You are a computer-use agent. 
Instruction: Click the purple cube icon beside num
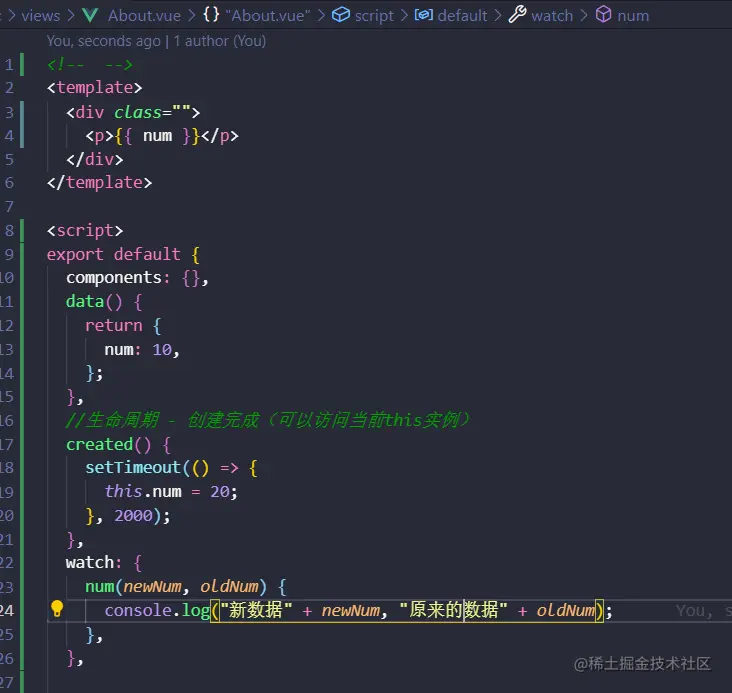point(603,14)
